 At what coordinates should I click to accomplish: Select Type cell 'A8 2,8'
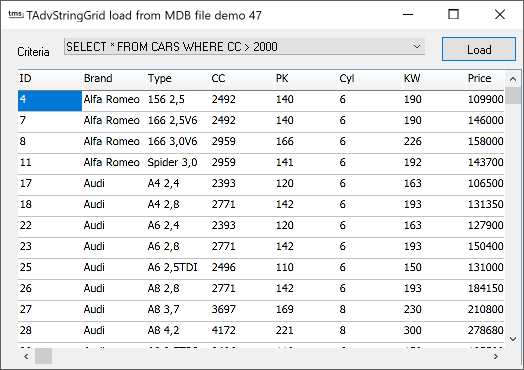point(178,290)
